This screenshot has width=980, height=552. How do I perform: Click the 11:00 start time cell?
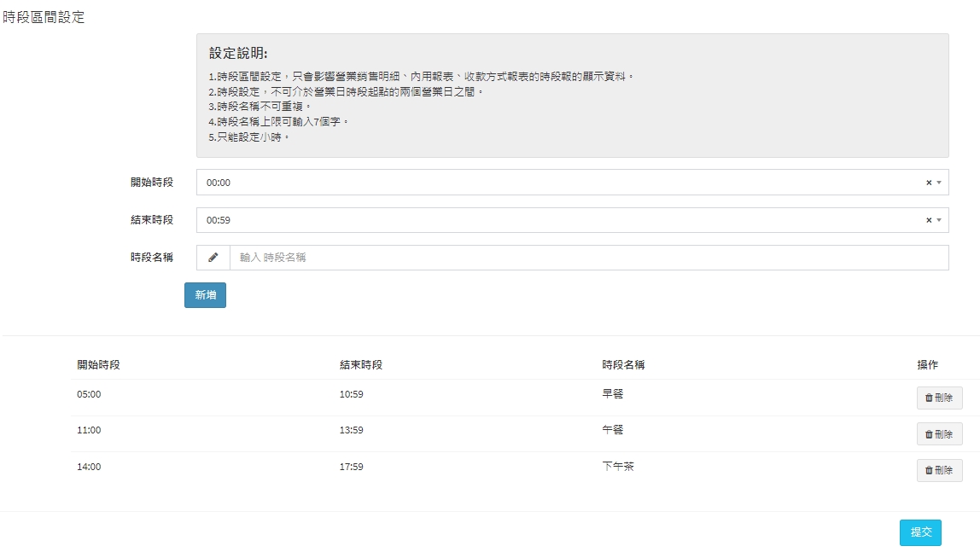tap(89, 431)
